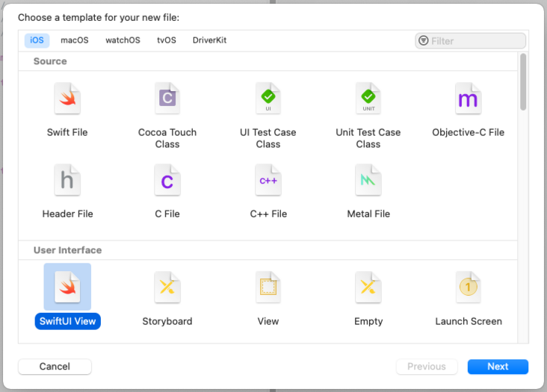Pick the UI Test Case Class icon
547x392 pixels.
(x=268, y=99)
